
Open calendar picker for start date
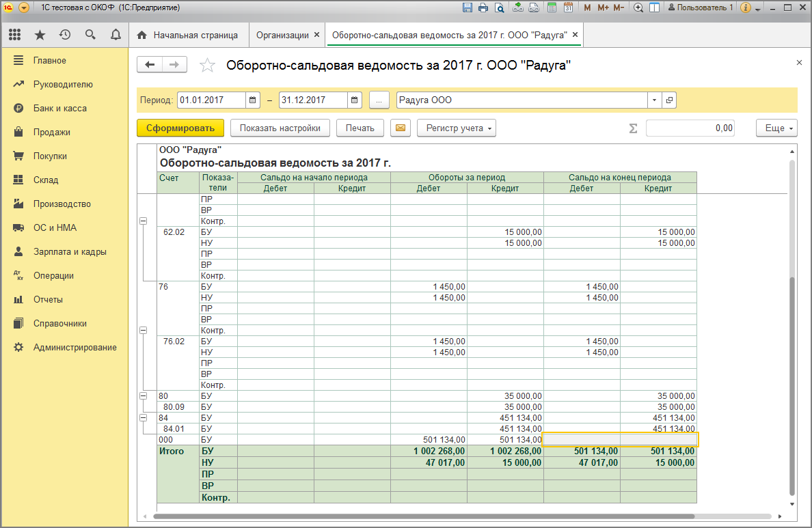(252, 100)
